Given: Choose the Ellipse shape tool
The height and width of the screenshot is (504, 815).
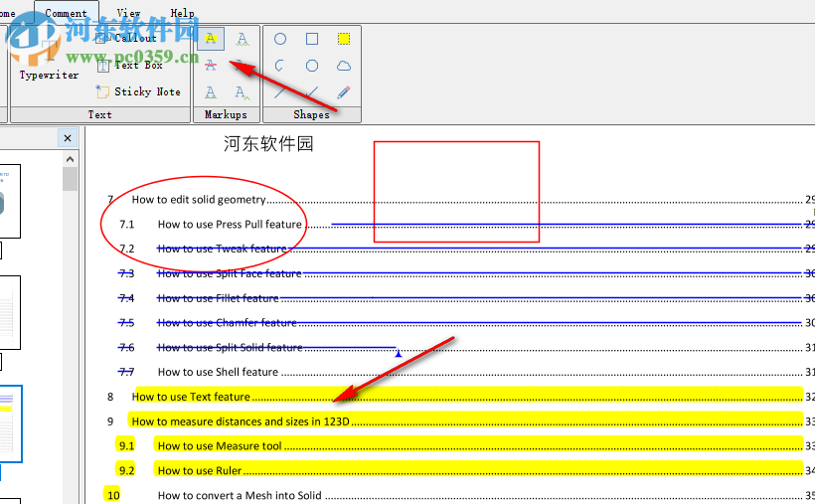Looking at the screenshot, I should point(280,39).
